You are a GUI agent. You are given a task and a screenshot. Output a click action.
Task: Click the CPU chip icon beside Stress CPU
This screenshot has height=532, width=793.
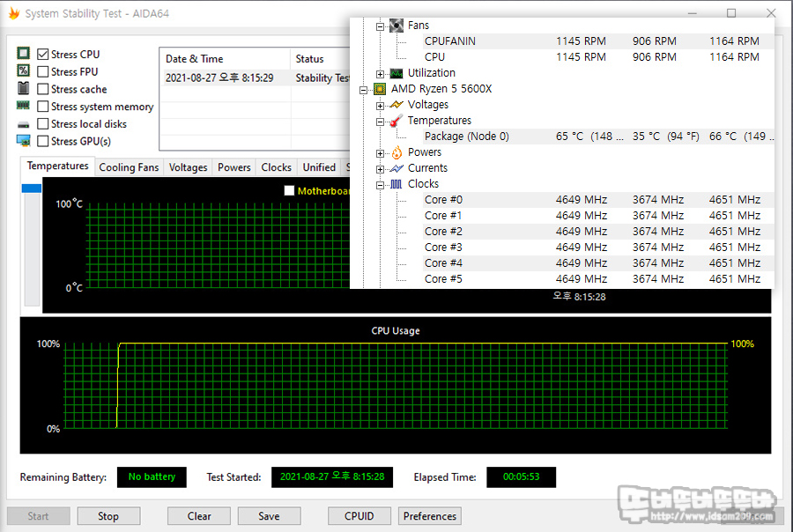pyautogui.click(x=23, y=53)
